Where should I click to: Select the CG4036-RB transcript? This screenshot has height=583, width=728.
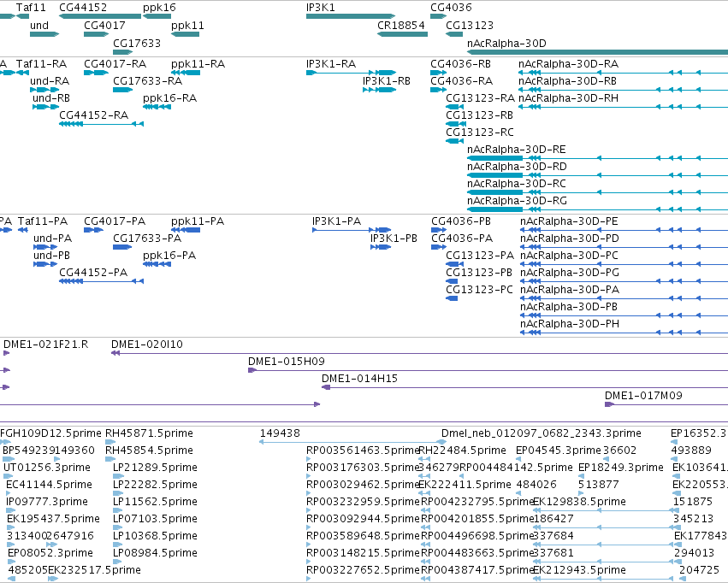(438, 73)
